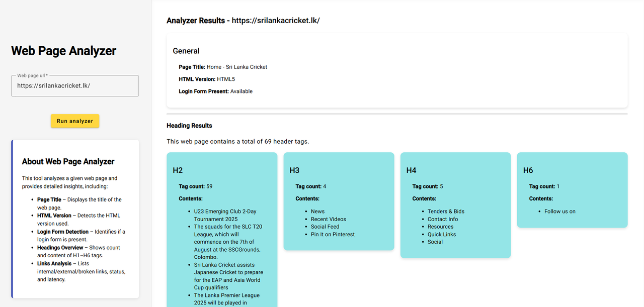Click the Page Title bullet in About panel

pos(79,203)
